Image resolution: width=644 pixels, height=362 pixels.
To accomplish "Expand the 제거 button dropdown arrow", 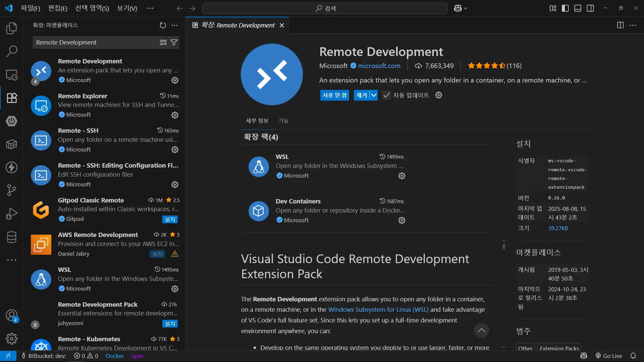I will (x=374, y=95).
